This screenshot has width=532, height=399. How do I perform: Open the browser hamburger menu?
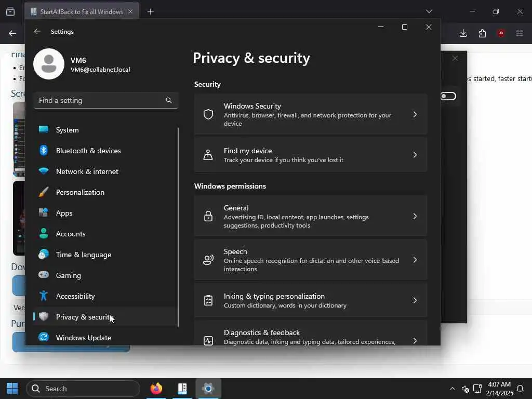(x=520, y=33)
